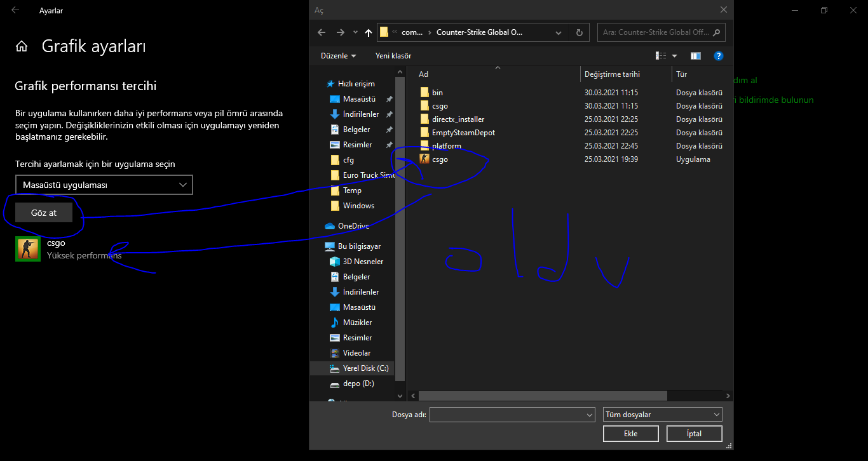Click the Ekle button
Screen dimensions: 868x461
pyautogui.click(x=631, y=434)
